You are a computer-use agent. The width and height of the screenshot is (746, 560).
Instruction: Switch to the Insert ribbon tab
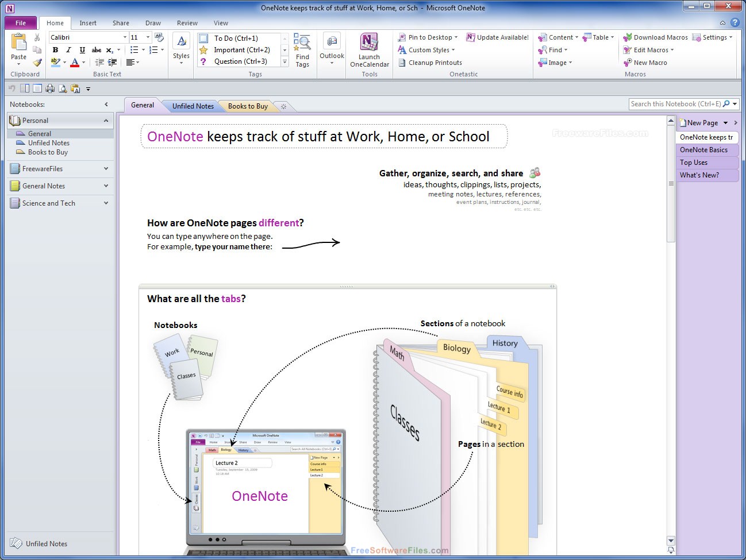pos(88,23)
